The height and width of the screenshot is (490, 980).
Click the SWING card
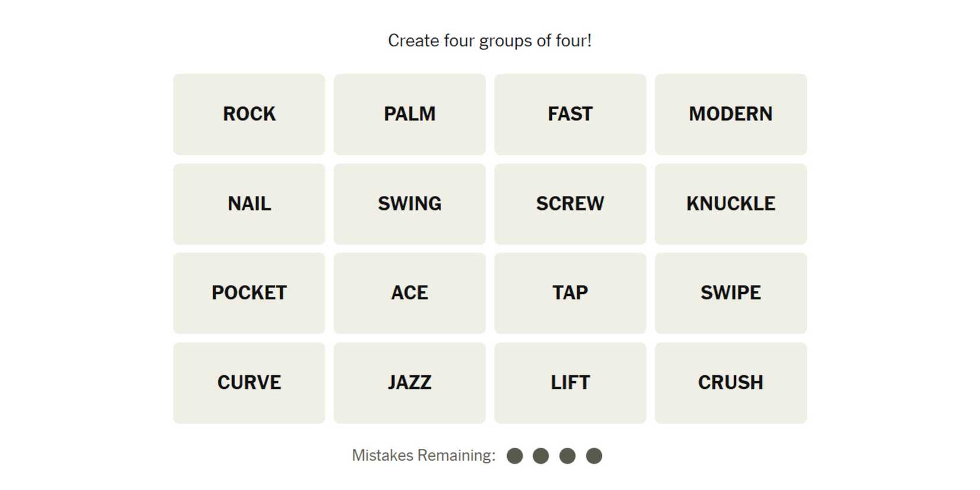tap(409, 204)
